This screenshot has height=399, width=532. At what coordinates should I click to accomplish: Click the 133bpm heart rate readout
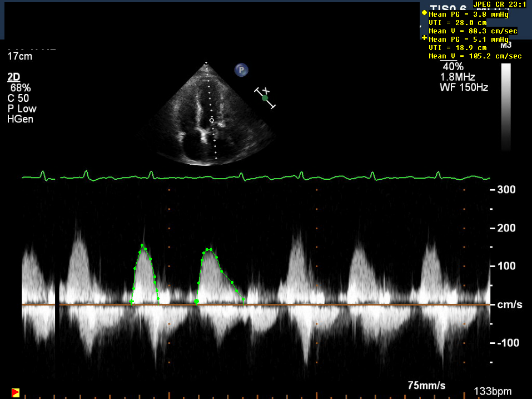point(493,391)
